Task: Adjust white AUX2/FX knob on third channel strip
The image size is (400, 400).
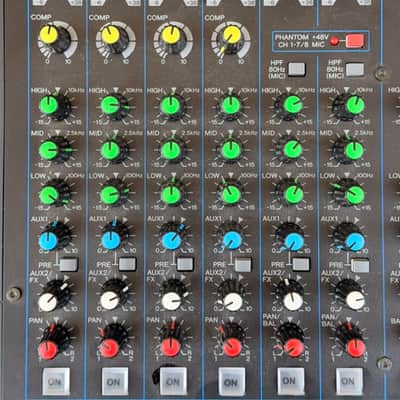Action: pos(171,301)
